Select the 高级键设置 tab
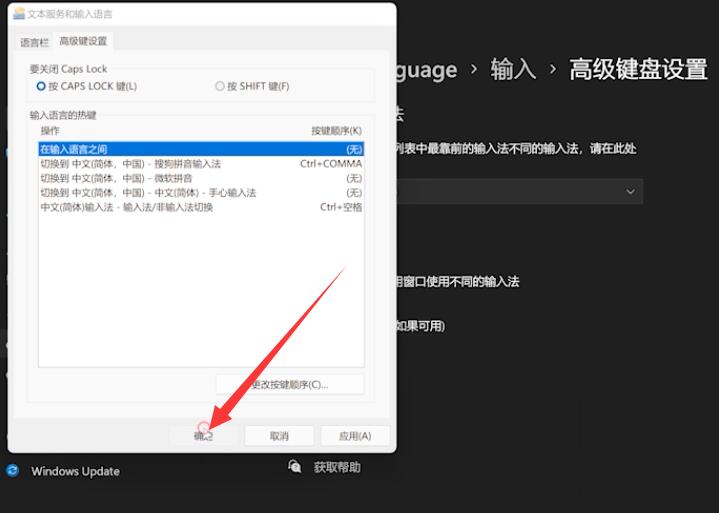Screen dimensions: 719x513 click(83, 41)
